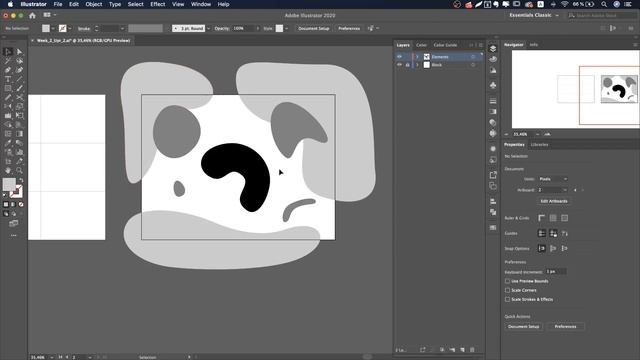Open the Effect menu
Viewport: 640px width, 360px height.
click(158, 4)
